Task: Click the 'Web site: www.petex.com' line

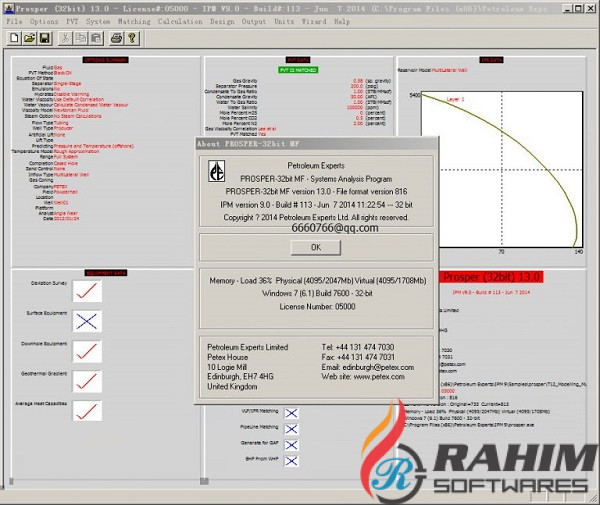Action: tap(363, 377)
